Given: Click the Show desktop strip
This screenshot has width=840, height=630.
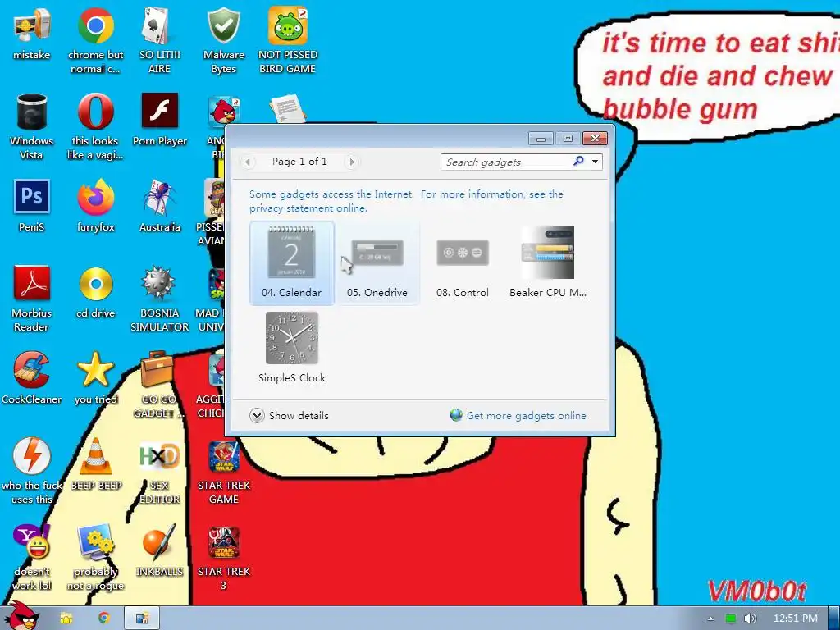Looking at the screenshot, I should (x=833, y=619).
